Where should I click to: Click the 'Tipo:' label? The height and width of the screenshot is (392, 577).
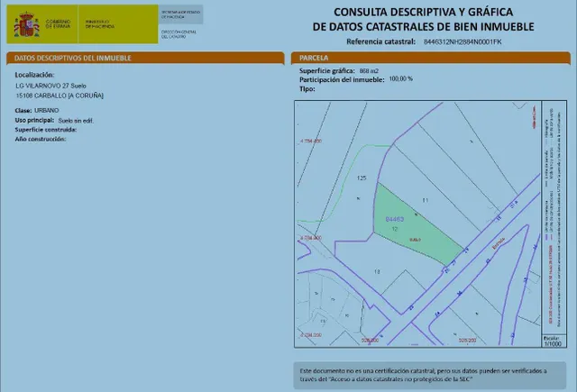point(307,89)
